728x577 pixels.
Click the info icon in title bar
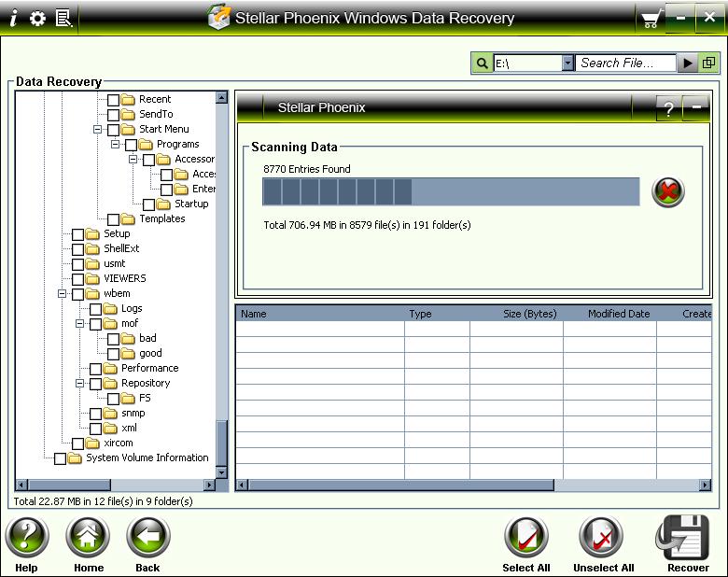click(x=13, y=18)
